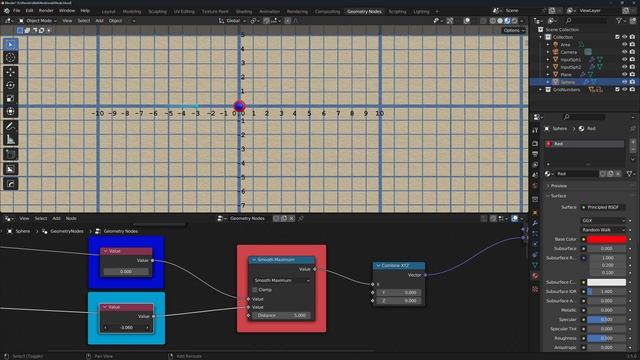The height and width of the screenshot is (360, 640).
Task: Select the Add Cube tool
Action: pos(11,154)
